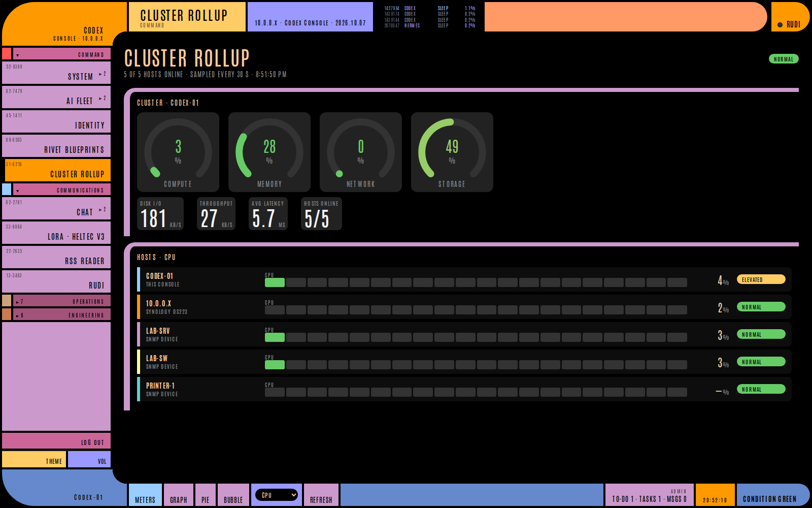The height and width of the screenshot is (508, 812).
Task: Click the Normal status pill beside title
Action: [784, 59]
